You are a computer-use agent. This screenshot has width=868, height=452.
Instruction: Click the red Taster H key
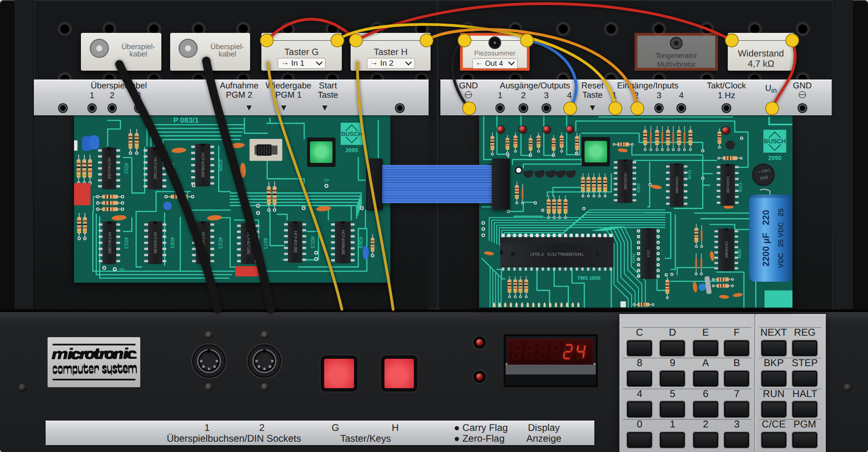(x=399, y=373)
